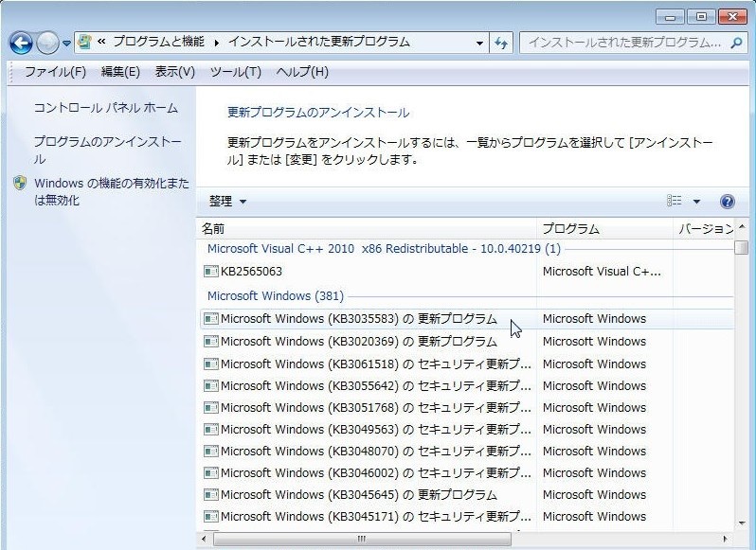Viewport: 756px width, 550px height.
Task: Open Windows の機能の有効化または無効化 link
Action: [112, 191]
